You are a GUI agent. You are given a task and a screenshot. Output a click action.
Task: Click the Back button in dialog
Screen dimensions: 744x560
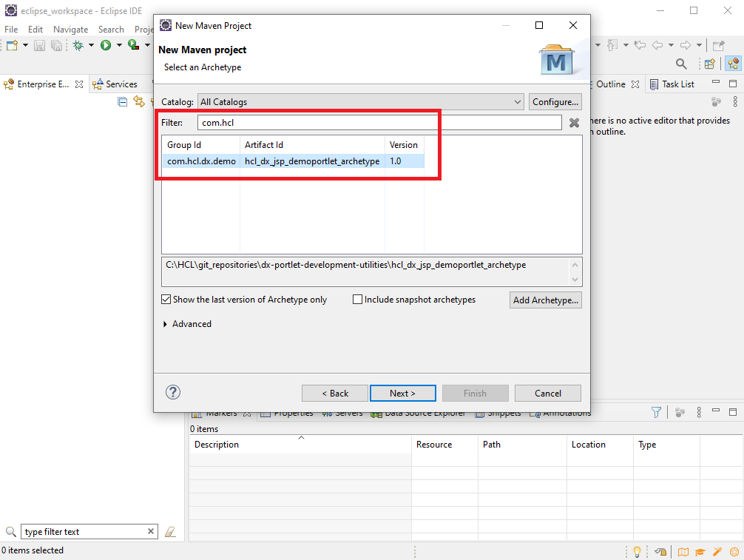point(335,394)
